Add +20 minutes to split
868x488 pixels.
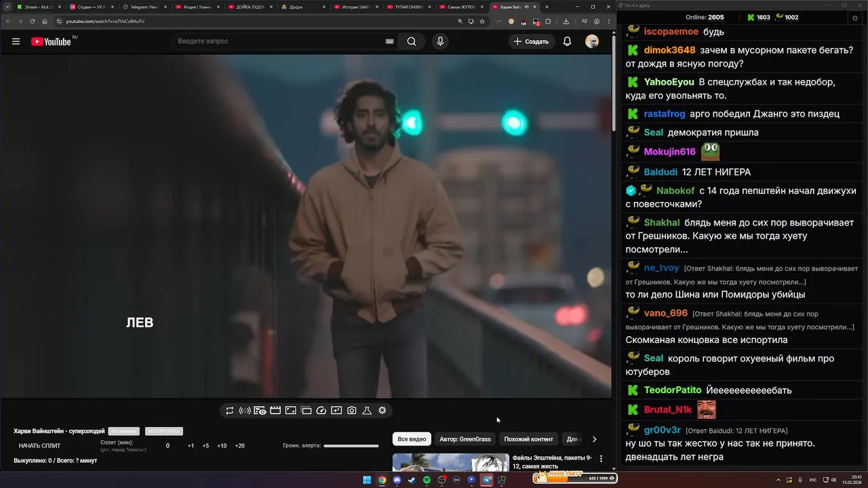coord(239,446)
